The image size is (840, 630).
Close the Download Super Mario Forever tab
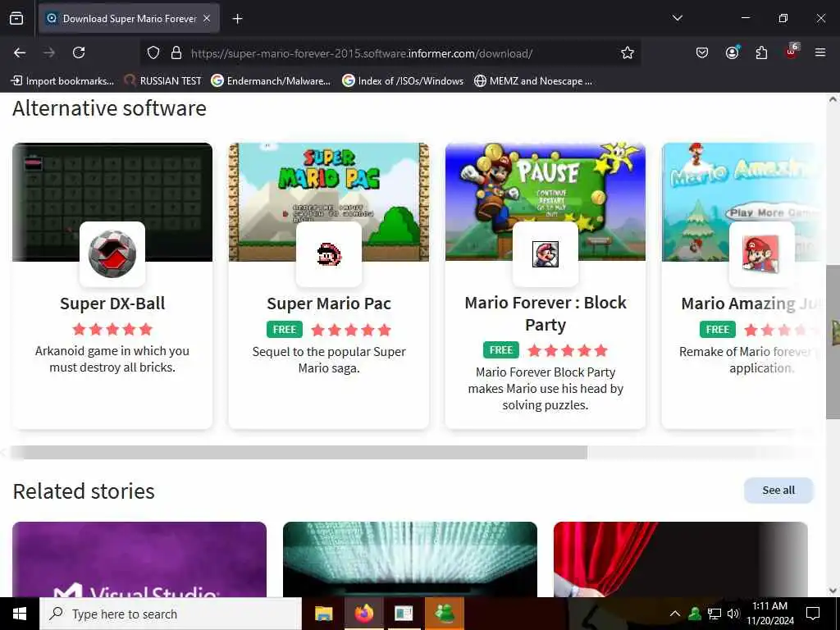click(207, 18)
